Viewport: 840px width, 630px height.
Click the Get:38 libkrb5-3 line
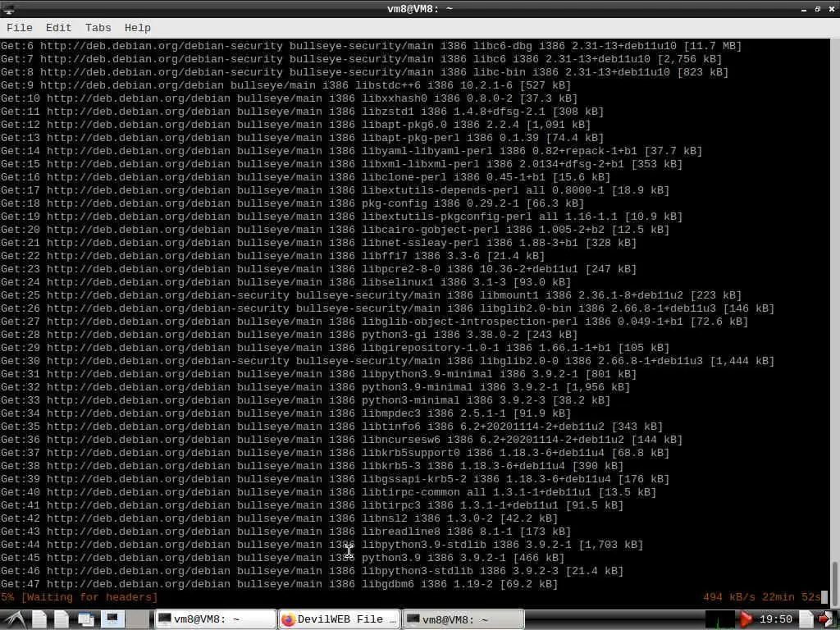point(312,466)
